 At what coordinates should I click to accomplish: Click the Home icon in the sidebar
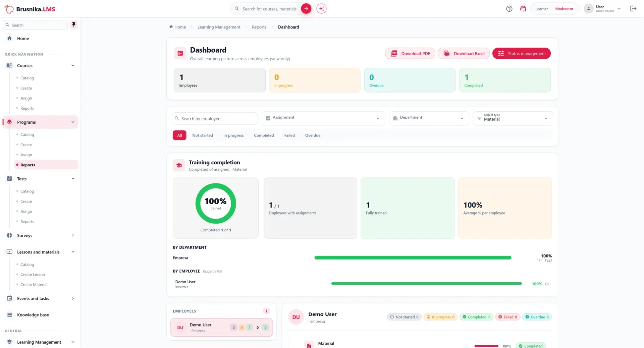(9, 39)
